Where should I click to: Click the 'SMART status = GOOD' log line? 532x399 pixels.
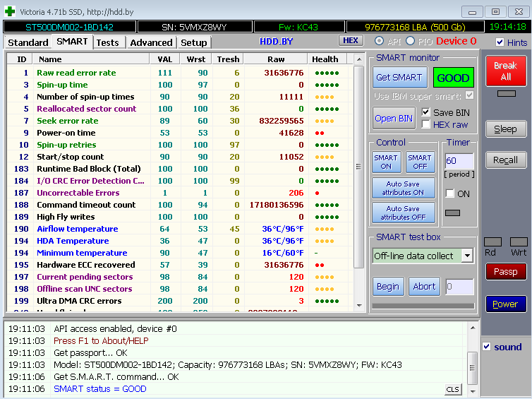tap(99, 389)
